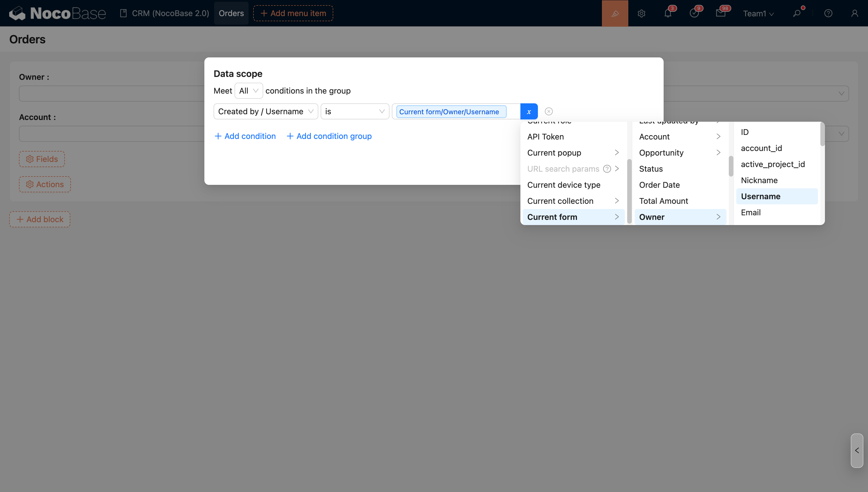Open the Meet All conditions dropdown

[248, 90]
